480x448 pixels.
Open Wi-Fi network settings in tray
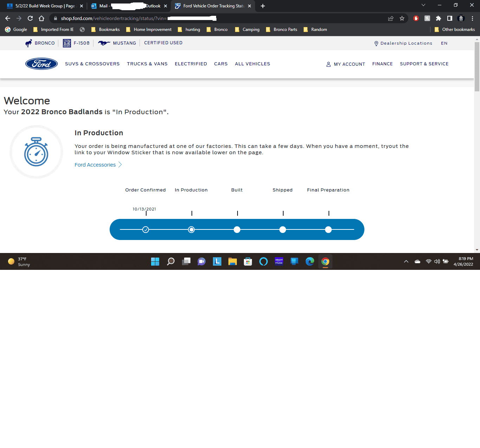pos(429,261)
